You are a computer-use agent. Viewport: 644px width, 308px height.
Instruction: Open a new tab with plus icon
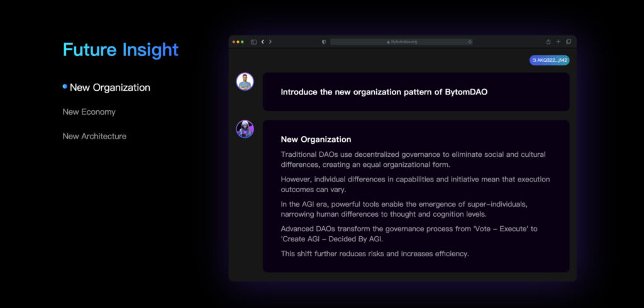558,42
